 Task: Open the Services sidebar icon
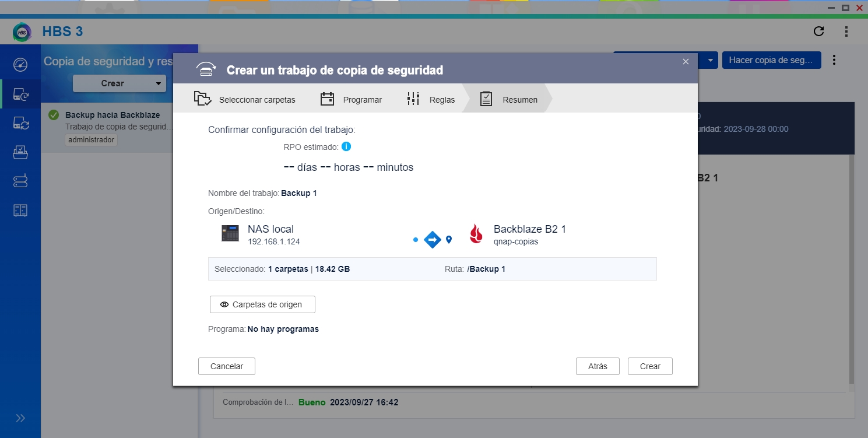pyautogui.click(x=20, y=211)
